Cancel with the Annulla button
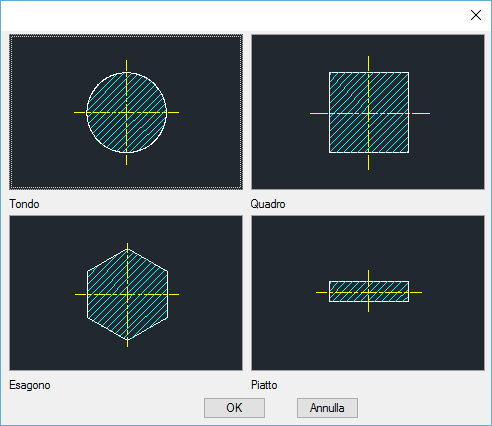This screenshot has width=492, height=426. coord(327,408)
